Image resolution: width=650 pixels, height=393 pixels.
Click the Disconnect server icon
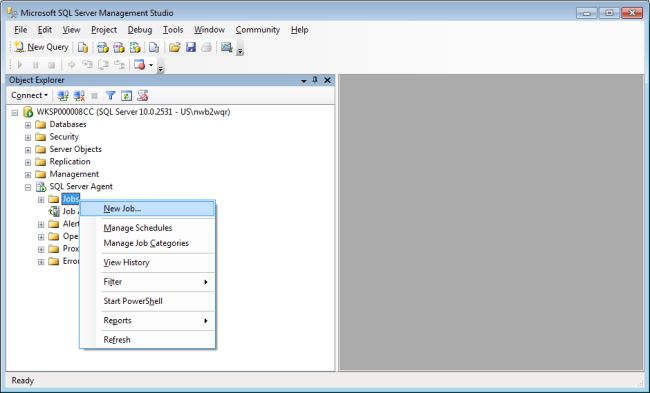(79, 96)
